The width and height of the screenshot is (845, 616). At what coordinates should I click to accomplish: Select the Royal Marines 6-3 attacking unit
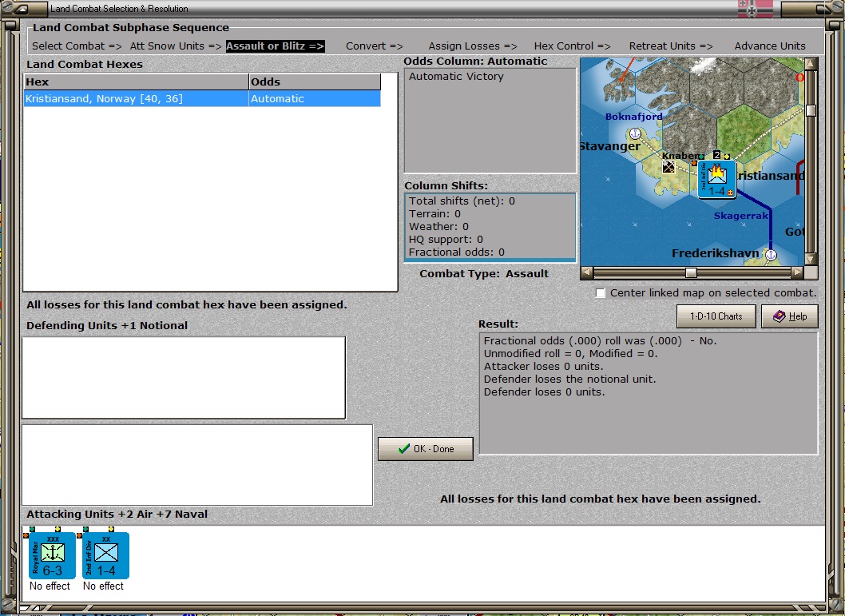pos(52,555)
